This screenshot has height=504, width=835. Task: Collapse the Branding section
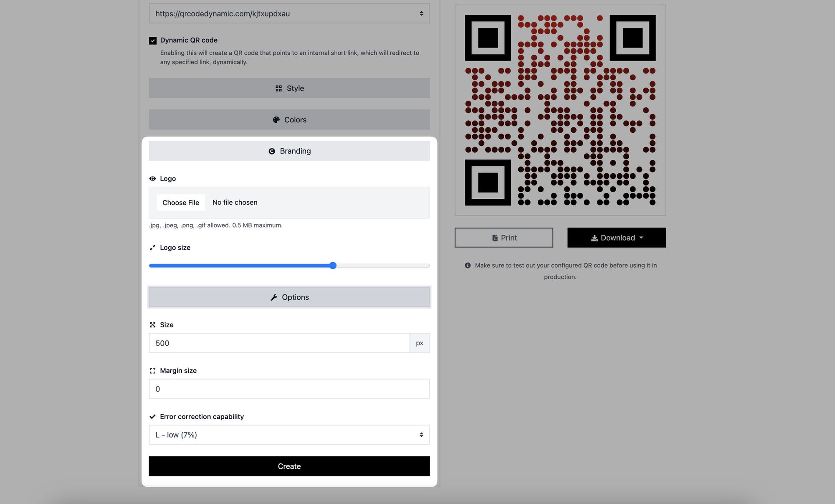point(289,151)
